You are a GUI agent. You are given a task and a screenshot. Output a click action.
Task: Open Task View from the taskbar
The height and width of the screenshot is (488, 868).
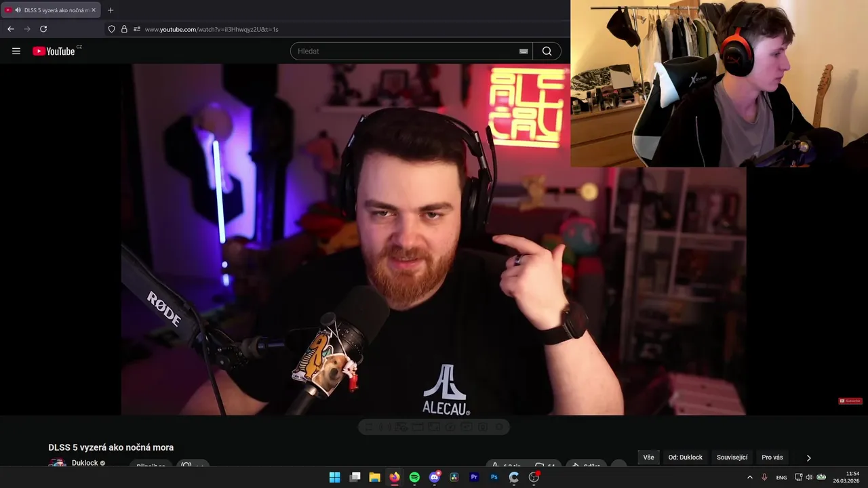point(355,477)
